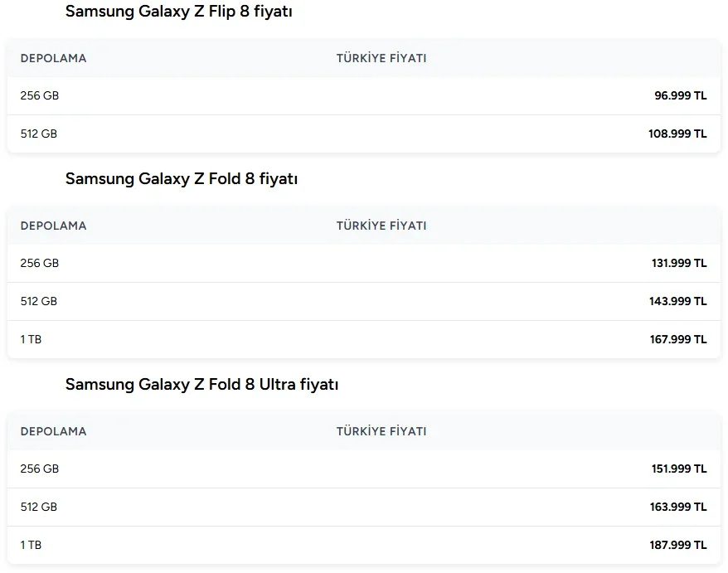Click the 143.999 TL price
Viewport: 728px width, 573px height.
[x=678, y=301]
